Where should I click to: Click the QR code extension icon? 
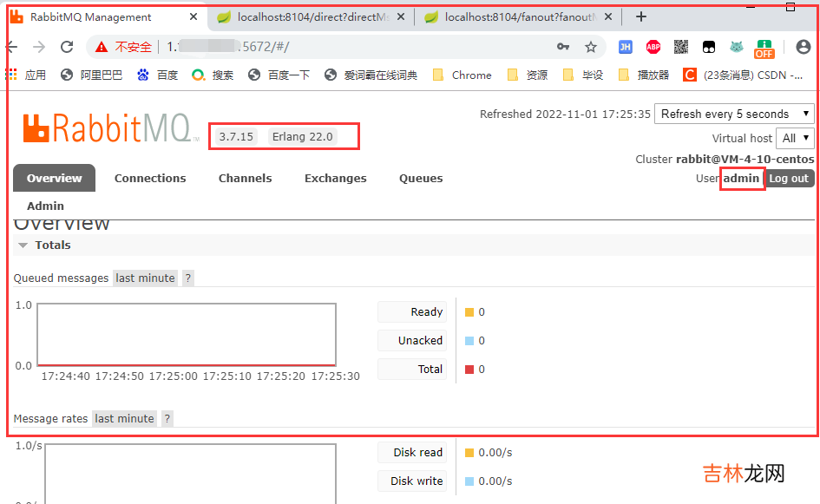click(x=681, y=47)
